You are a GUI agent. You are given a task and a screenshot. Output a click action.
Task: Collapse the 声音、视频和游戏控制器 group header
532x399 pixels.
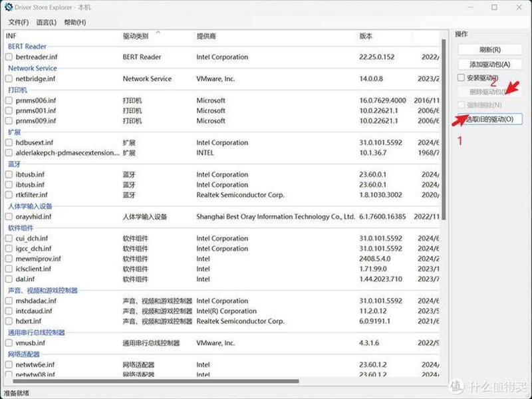click(43, 290)
